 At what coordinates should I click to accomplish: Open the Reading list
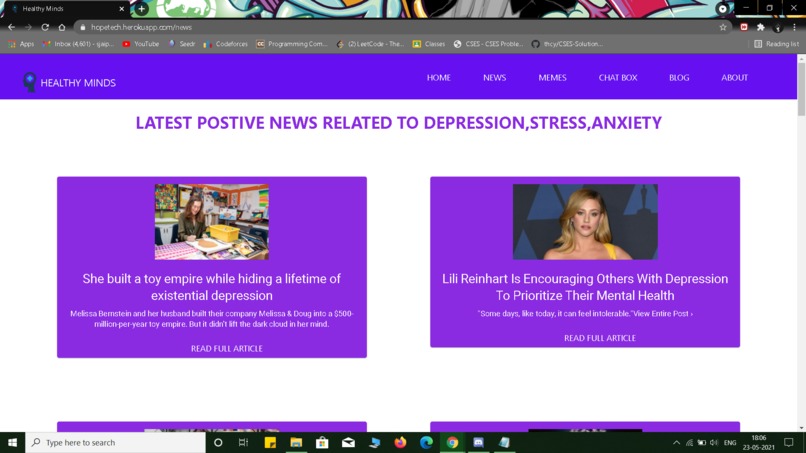click(776, 44)
